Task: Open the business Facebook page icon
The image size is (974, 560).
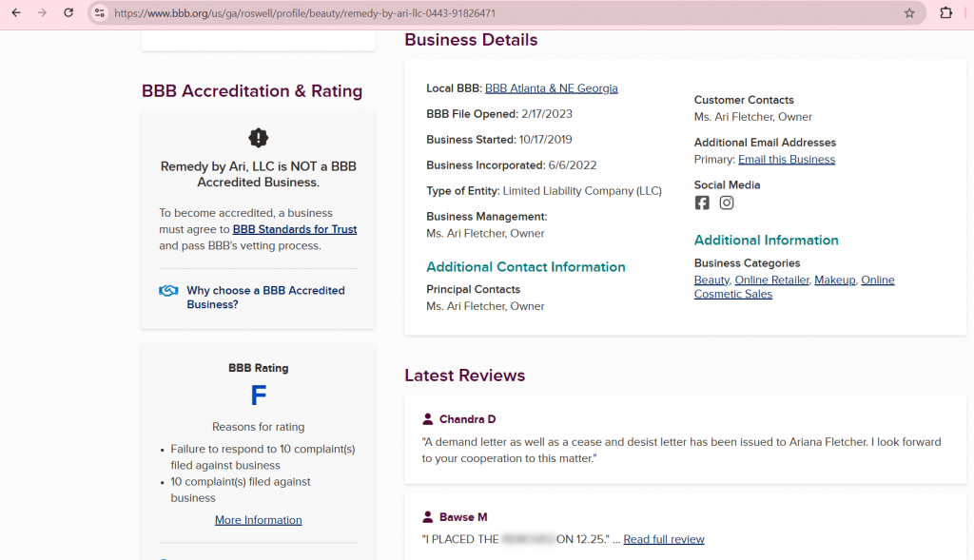Action: 702,203
